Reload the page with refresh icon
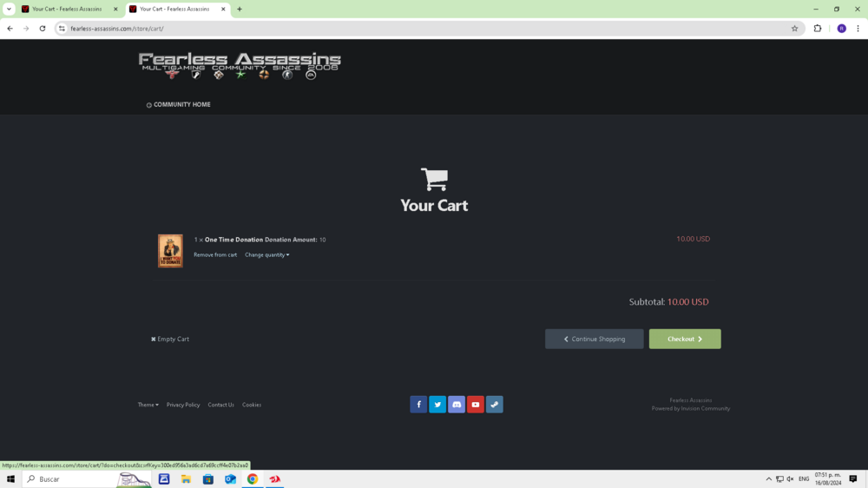 (42, 29)
